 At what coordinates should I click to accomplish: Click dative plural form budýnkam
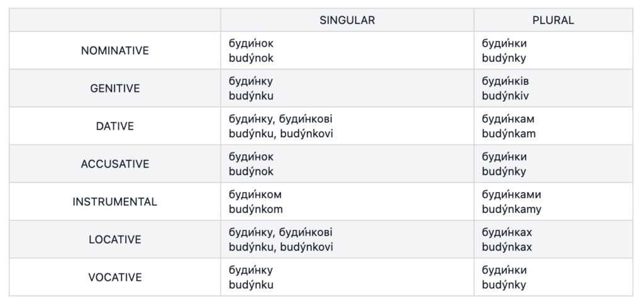tap(508, 133)
